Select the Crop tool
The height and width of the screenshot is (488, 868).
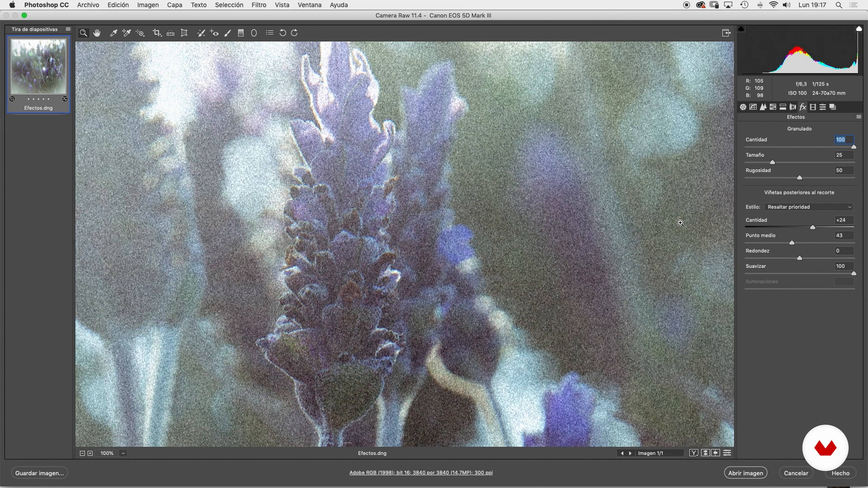tap(157, 33)
